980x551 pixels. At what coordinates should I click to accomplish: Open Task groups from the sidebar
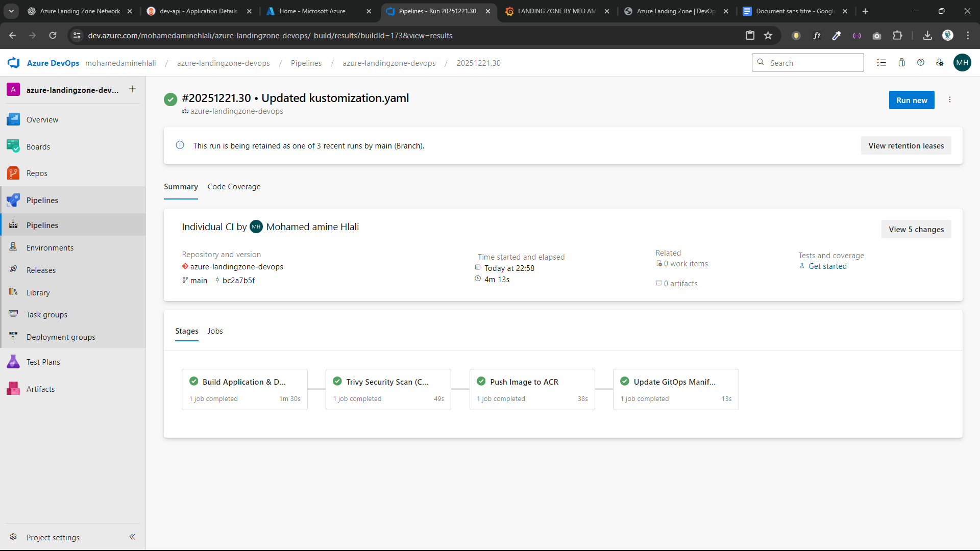46,314
